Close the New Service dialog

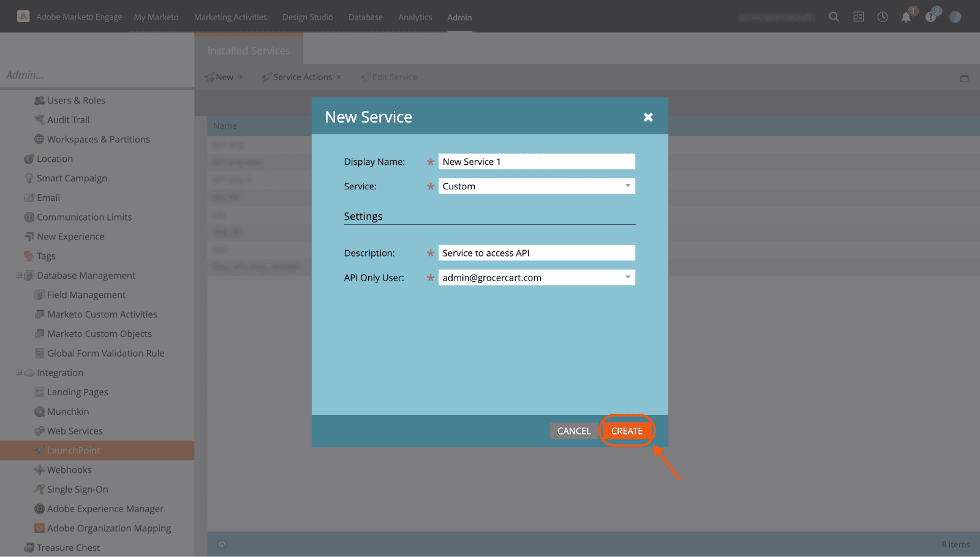[x=648, y=117]
